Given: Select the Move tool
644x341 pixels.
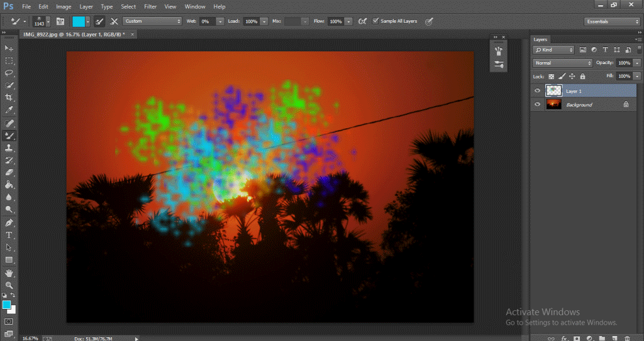Looking at the screenshot, I should (9, 48).
